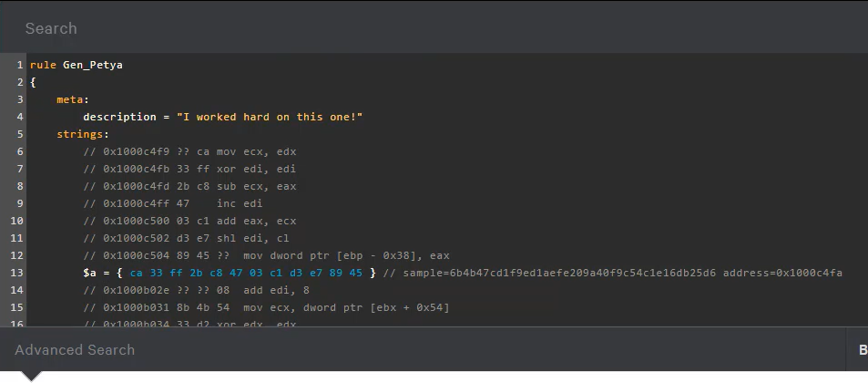Click line number 1 in the gutter
The width and height of the screenshot is (868, 383).
(x=19, y=65)
